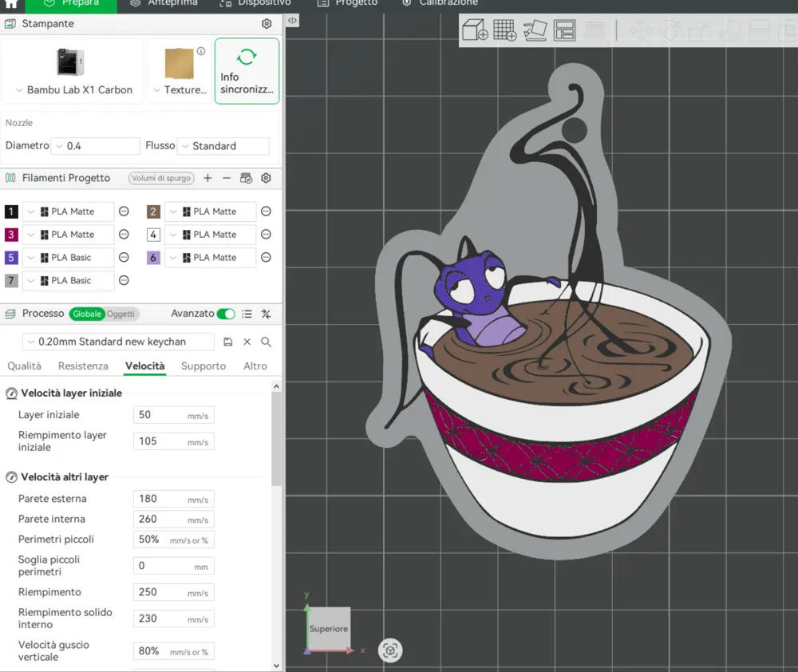Click the Add cube primitive icon
Viewport: 798px width, 672px height.
[475, 30]
